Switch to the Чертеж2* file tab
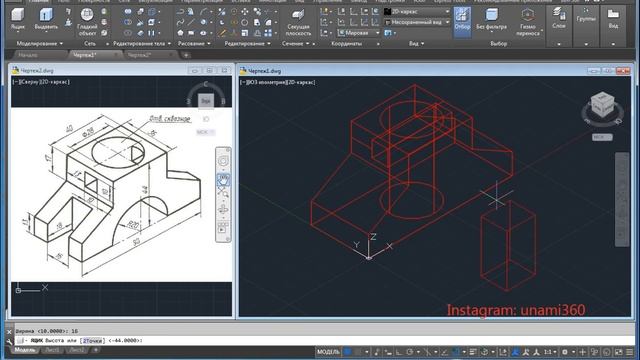The height and width of the screenshot is (360, 640). coord(139,55)
